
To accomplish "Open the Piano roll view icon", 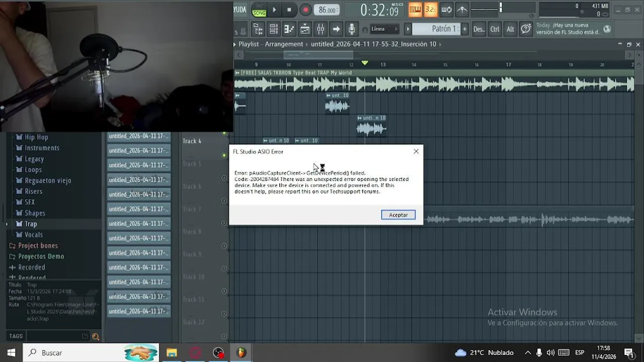I will (x=289, y=29).
